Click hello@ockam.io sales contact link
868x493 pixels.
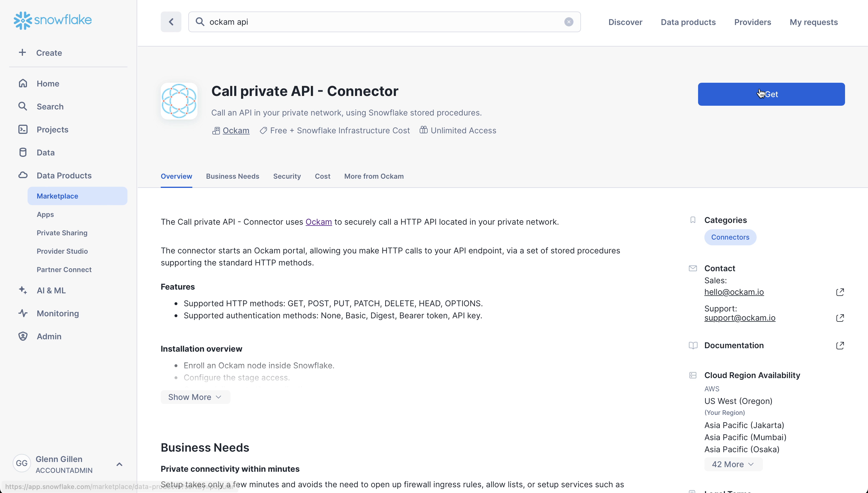[734, 292]
